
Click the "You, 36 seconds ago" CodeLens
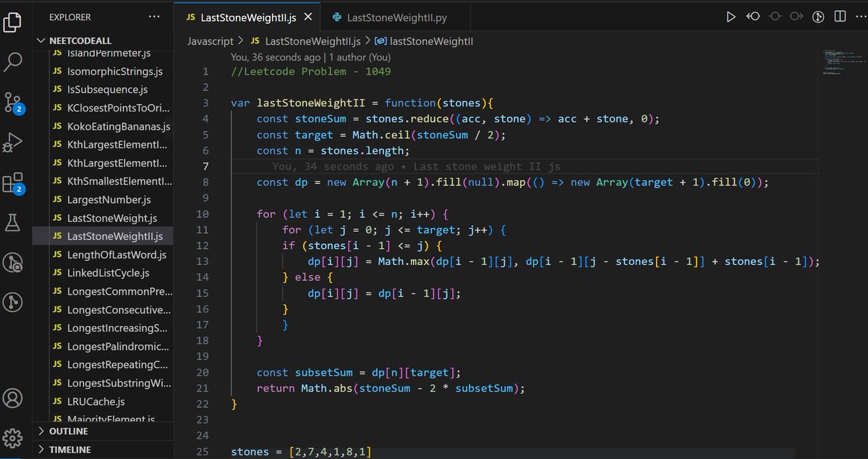tap(276, 56)
